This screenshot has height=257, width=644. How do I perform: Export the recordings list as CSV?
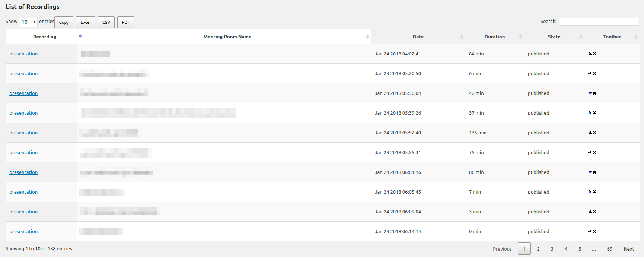click(x=106, y=22)
